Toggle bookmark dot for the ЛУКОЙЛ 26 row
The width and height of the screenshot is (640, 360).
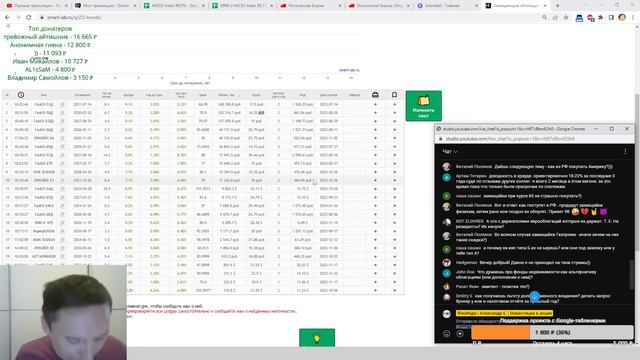pyautogui.click(x=394, y=138)
